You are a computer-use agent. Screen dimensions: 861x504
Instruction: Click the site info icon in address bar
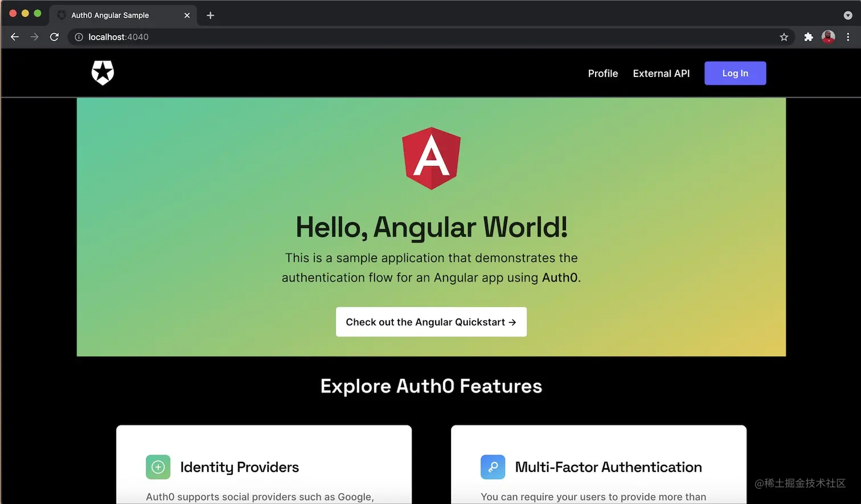[x=78, y=36]
